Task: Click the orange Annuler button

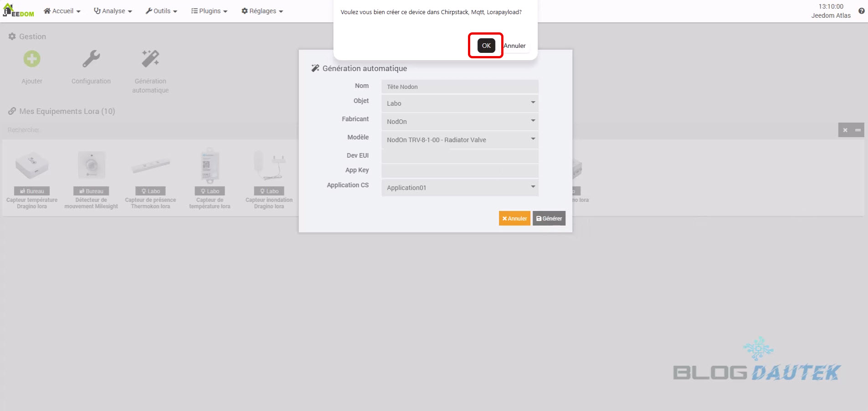Action: tap(514, 218)
